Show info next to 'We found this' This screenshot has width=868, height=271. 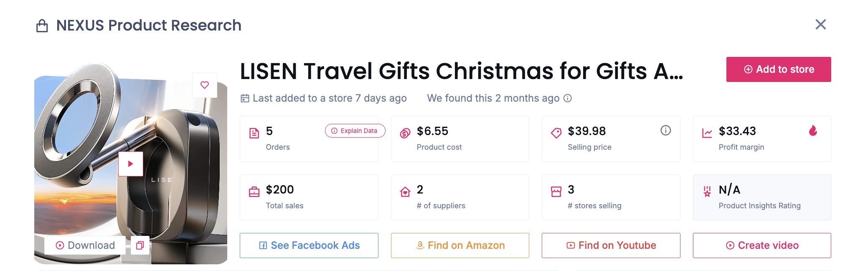point(568,98)
